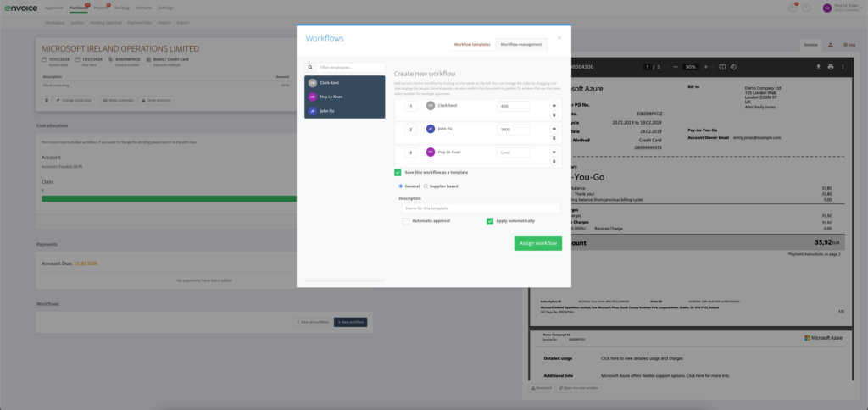Click the upper round icon in John Fiz's workflow row

(x=554, y=129)
